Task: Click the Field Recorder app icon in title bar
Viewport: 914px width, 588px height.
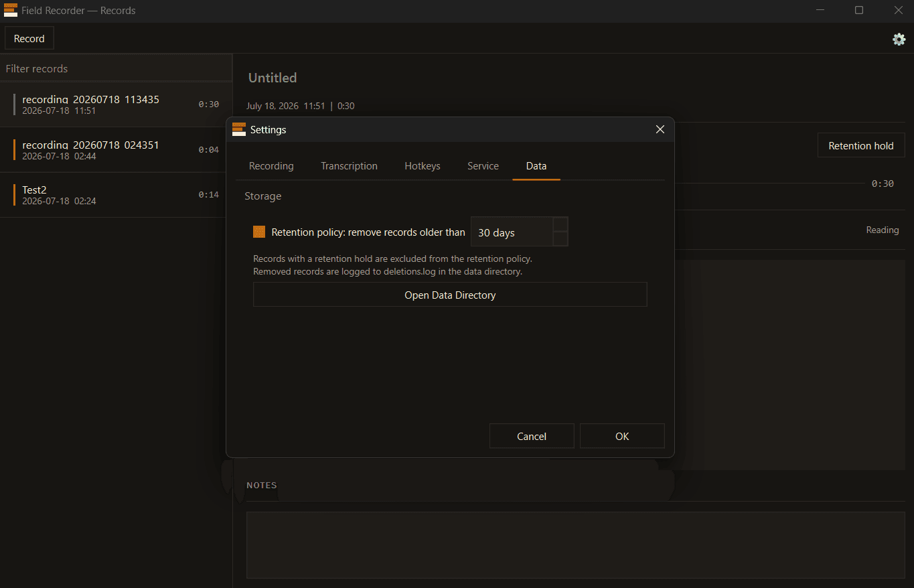Action: click(x=11, y=10)
